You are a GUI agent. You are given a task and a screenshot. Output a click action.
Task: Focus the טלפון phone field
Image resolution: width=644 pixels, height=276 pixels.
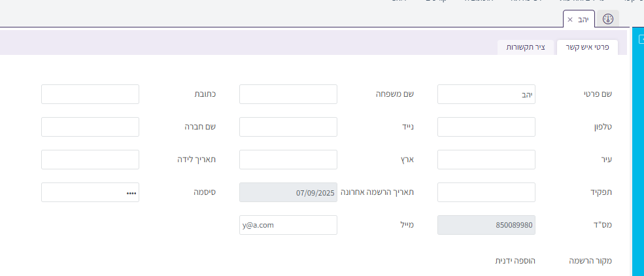pos(486,127)
